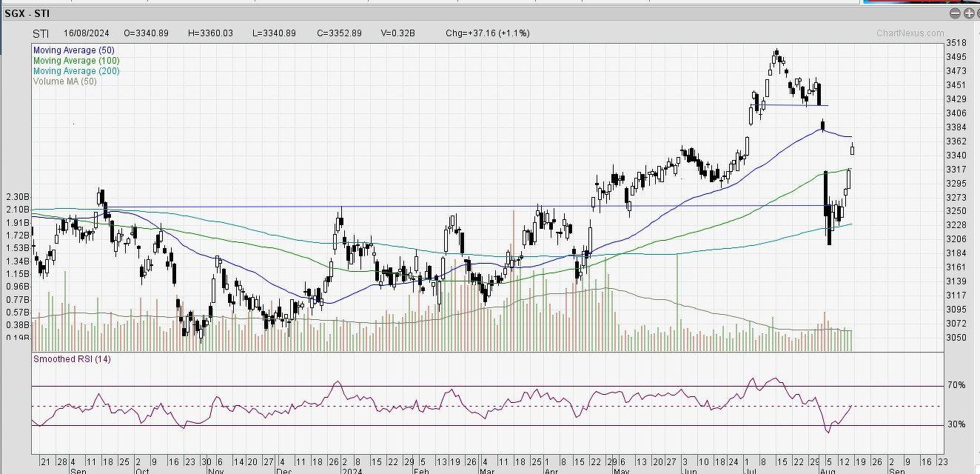Select the Moving Average (100) legend label
The width and height of the screenshot is (980, 474).
tap(76, 61)
